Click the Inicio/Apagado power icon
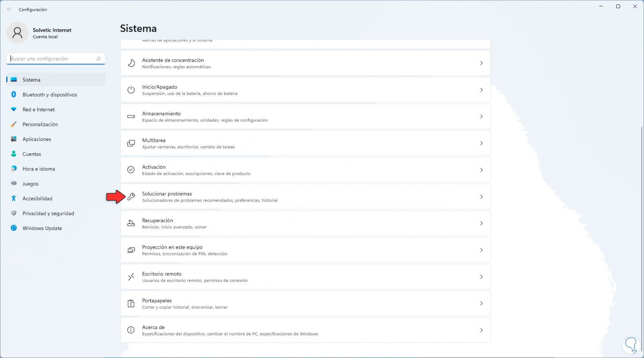 click(131, 90)
